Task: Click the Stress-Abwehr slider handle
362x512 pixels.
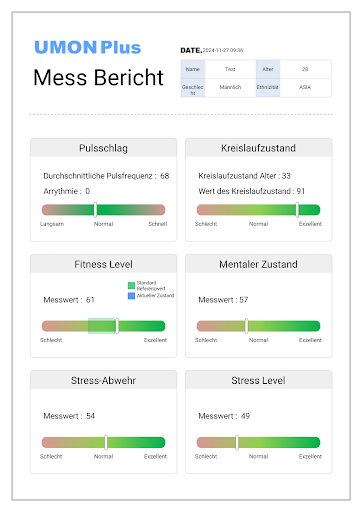Action: pos(106,442)
